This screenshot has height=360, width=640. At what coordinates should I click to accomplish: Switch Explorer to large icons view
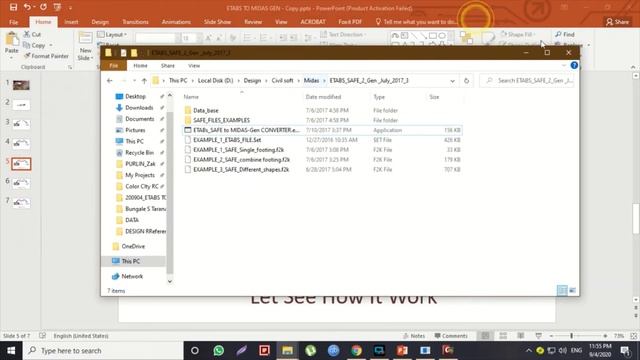coord(572,290)
